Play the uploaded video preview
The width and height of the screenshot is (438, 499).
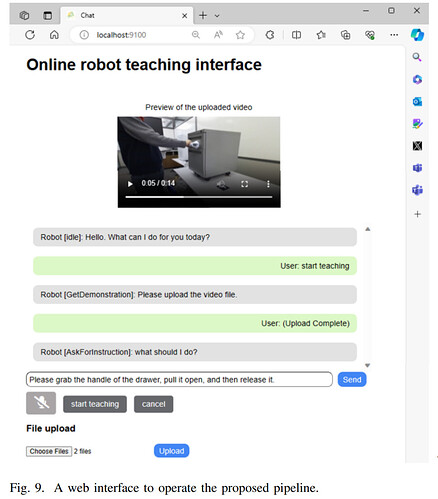pyautogui.click(x=130, y=184)
